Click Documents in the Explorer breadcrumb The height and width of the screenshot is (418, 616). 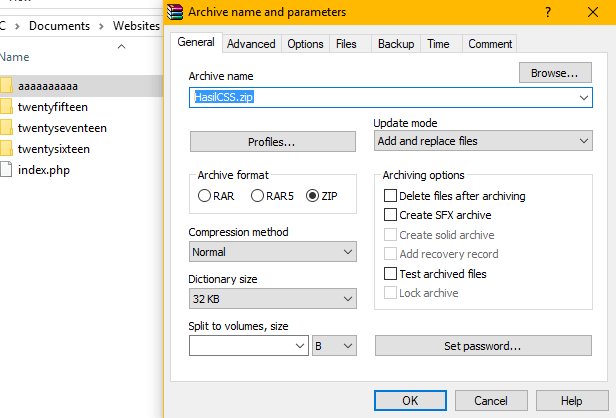pos(59,26)
